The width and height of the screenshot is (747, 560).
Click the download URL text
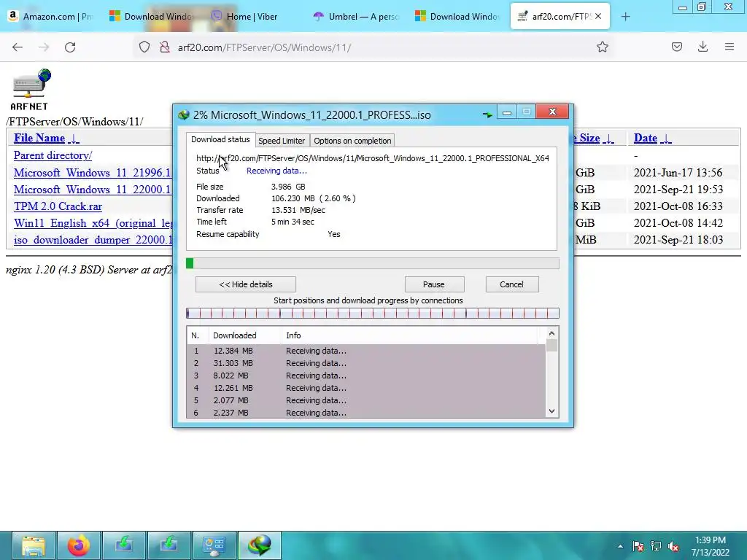[373, 158]
